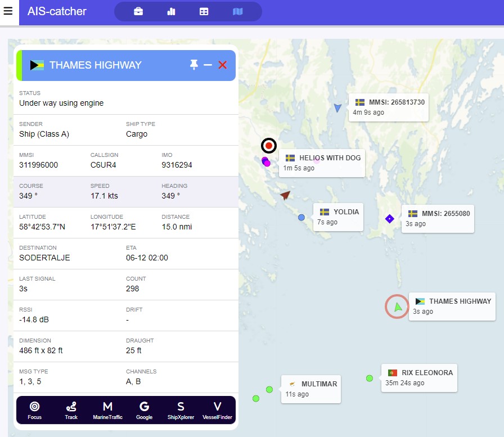
Task: Minimize the THAMES HIGHWAY card
Action: tap(208, 65)
